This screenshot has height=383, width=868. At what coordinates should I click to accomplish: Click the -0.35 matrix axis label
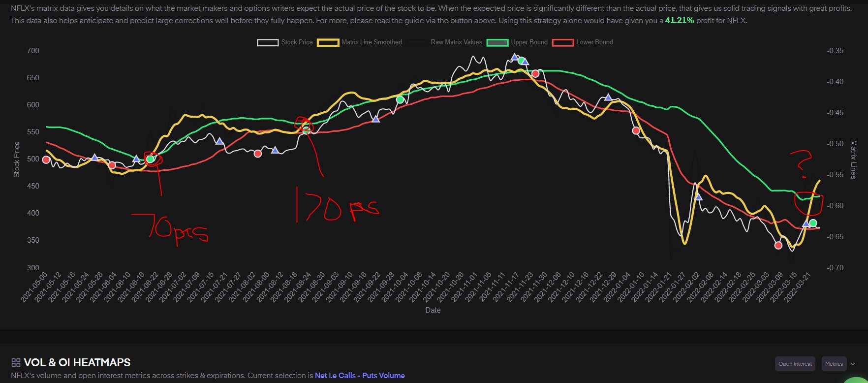coord(835,51)
